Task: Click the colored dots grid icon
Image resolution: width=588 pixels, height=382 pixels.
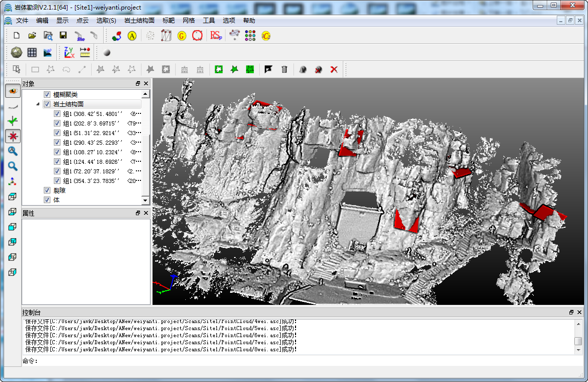Action: [x=250, y=36]
